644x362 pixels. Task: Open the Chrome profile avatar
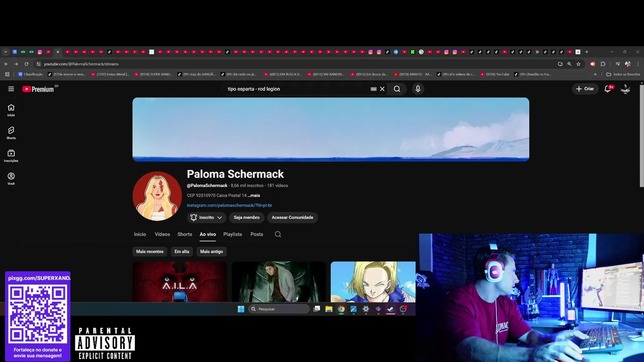coord(627,64)
